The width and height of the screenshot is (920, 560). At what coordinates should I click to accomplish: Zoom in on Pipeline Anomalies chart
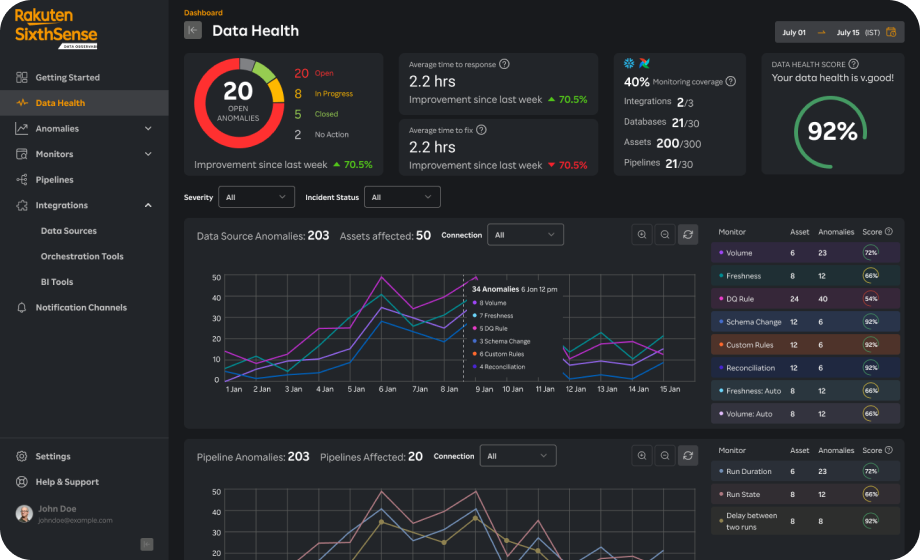click(642, 456)
